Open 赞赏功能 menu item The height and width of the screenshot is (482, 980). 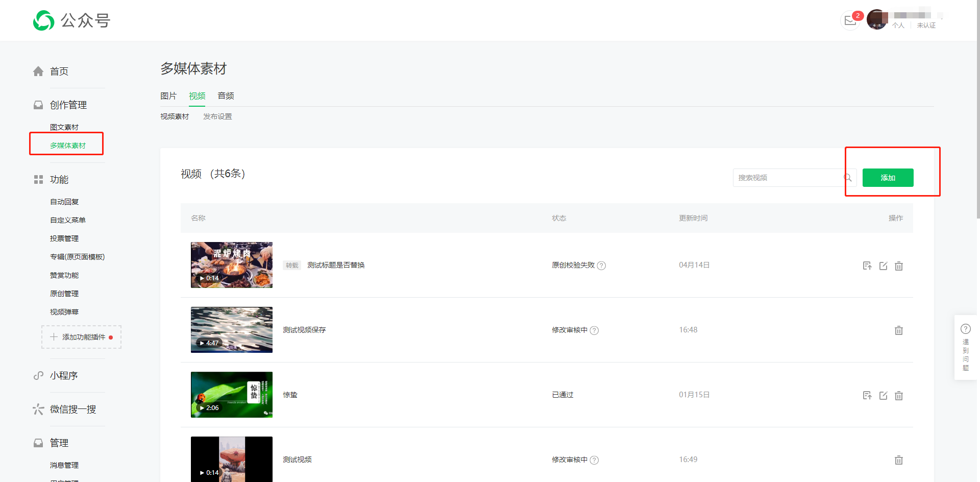[64, 275]
